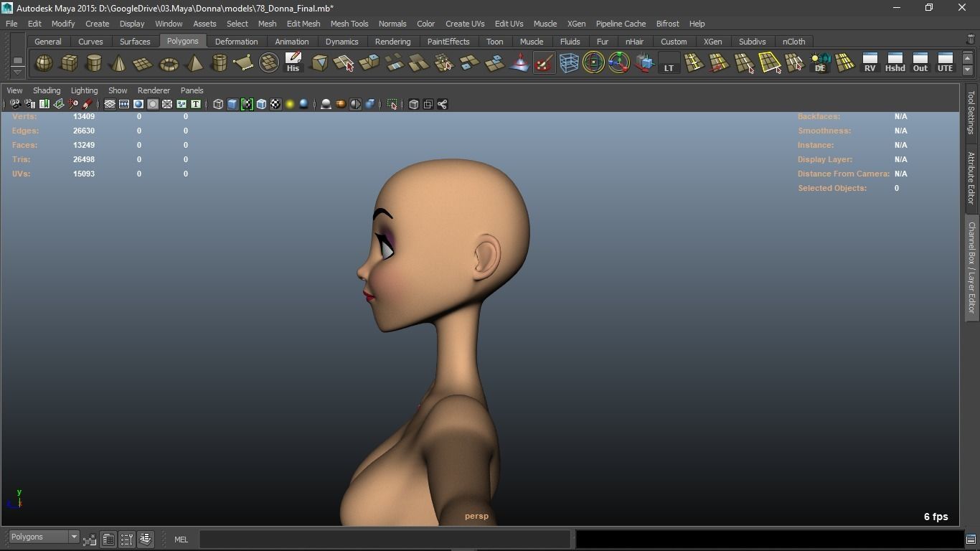Toggle wireframe display in panel toolbar
The height and width of the screenshot is (551, 980).
pos(218,104)
